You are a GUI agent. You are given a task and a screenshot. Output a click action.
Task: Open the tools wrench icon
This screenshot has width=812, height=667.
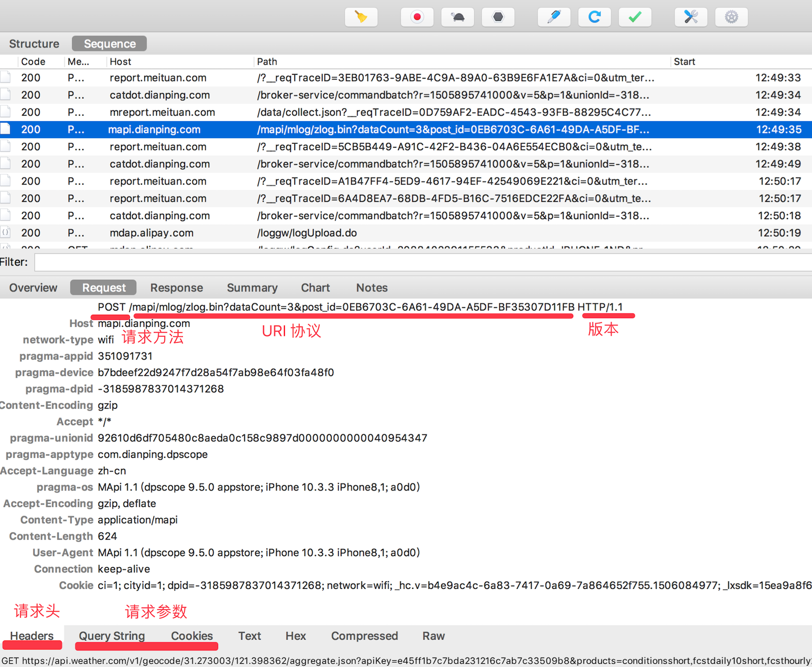691,17
